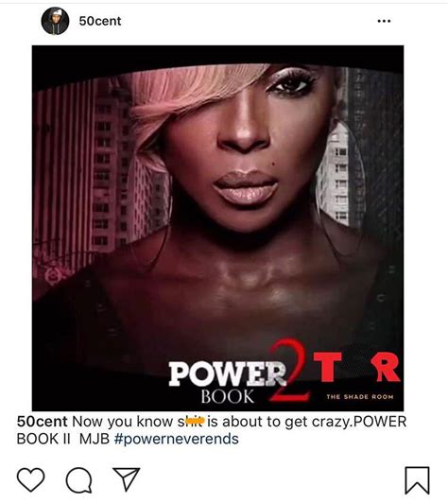Click the Power Book 2 post image
448x503 pixels.
217,228
